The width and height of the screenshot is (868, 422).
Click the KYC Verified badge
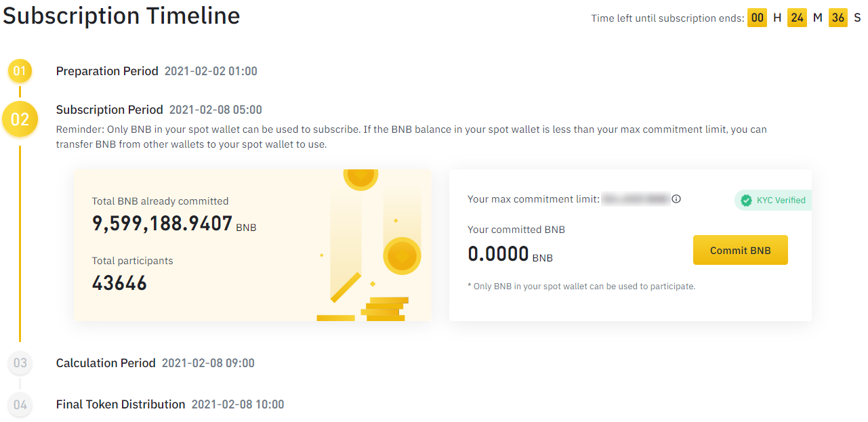[773, 201]
